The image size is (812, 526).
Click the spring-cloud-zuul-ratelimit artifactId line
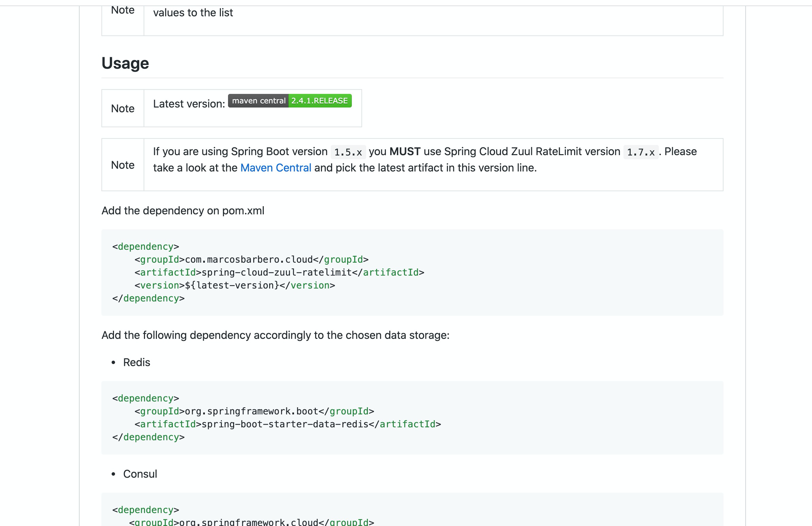pos(279,273)
